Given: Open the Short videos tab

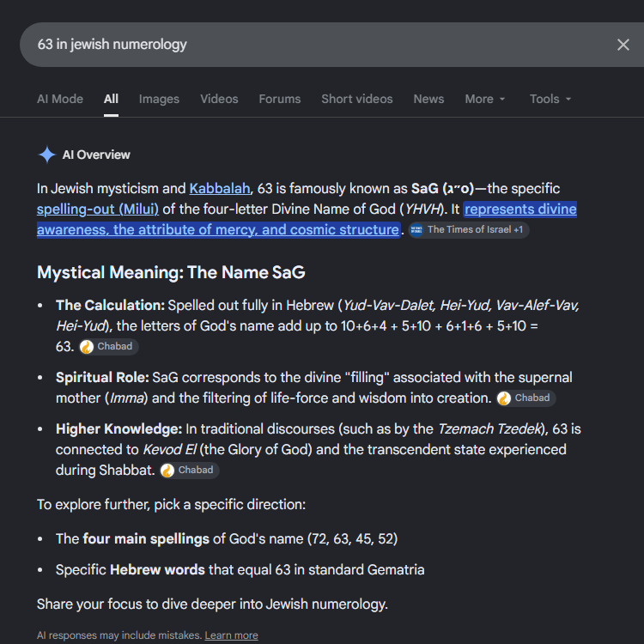Looking at the screenshot, I should point(357,99).
